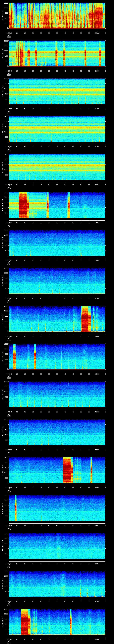Click the 18:32:05 start time label
Screen dimensions: 114x644
click(9, 33)
